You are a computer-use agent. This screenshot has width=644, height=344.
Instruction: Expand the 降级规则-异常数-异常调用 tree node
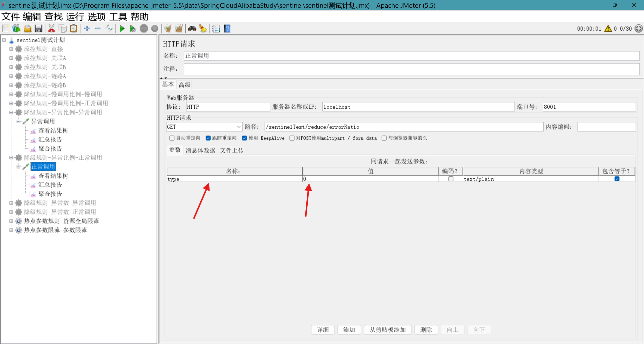[x=11, y=203]
